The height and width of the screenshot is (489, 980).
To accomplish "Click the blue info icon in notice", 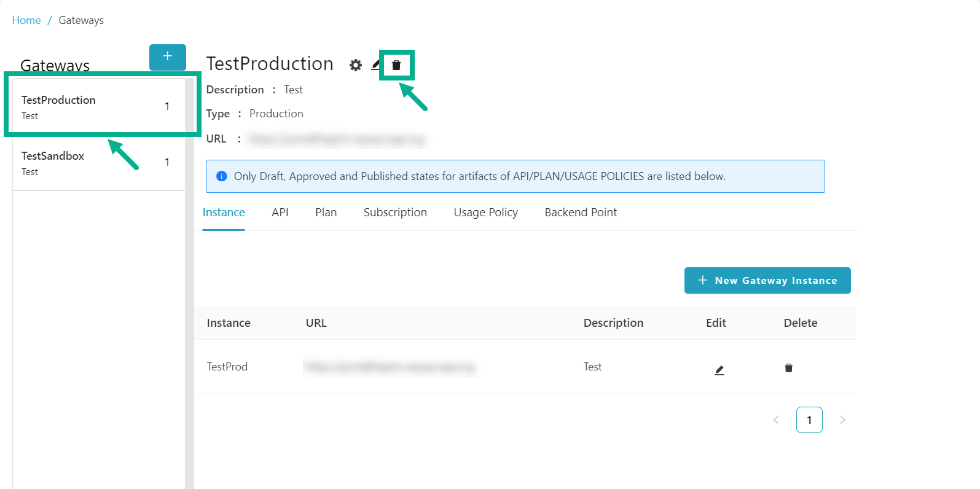I will pyautogui.click(x=222, y=176).
